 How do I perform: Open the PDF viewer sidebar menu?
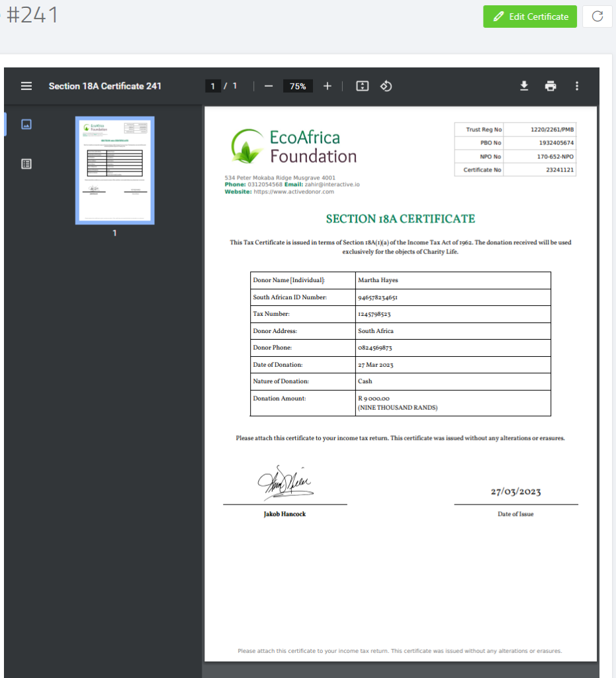click(26, 86)
